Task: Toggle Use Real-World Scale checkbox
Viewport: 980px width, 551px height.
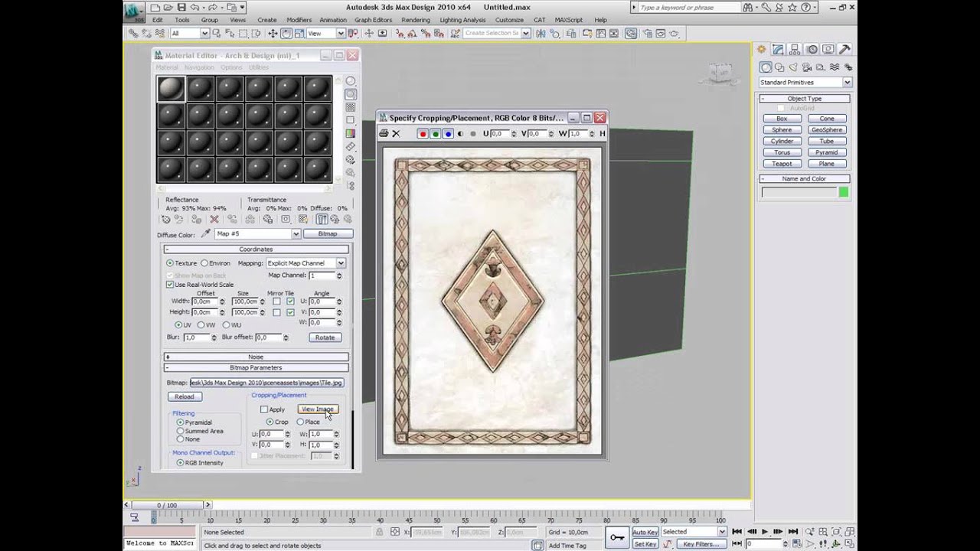Action: pyautogui.click(x=170, y=285)
